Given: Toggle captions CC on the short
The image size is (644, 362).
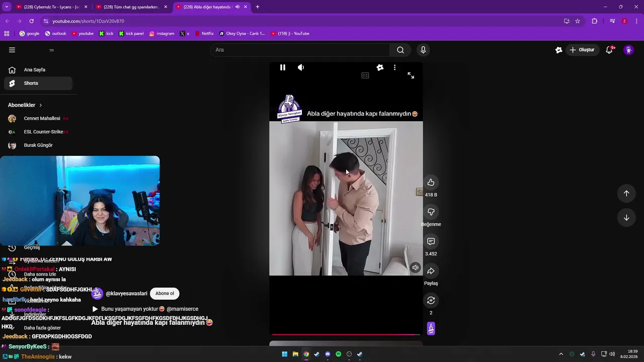Looking at the screenshot, I should tap(365, 75).
